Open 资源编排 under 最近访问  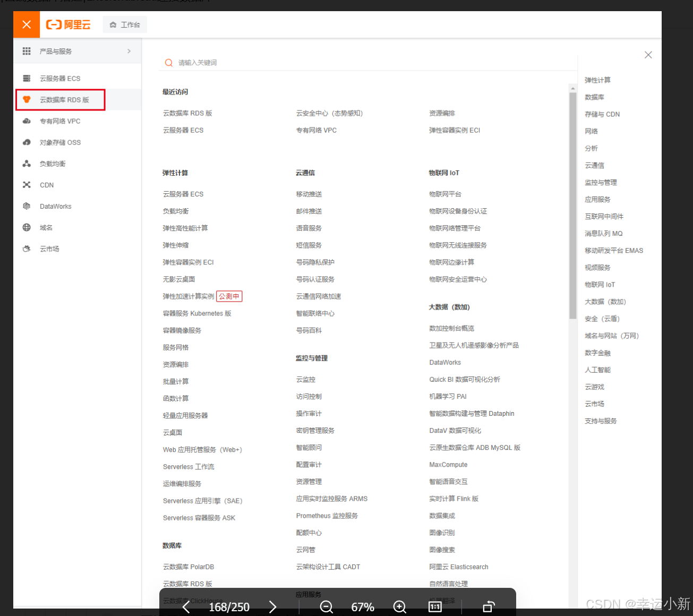442,113
